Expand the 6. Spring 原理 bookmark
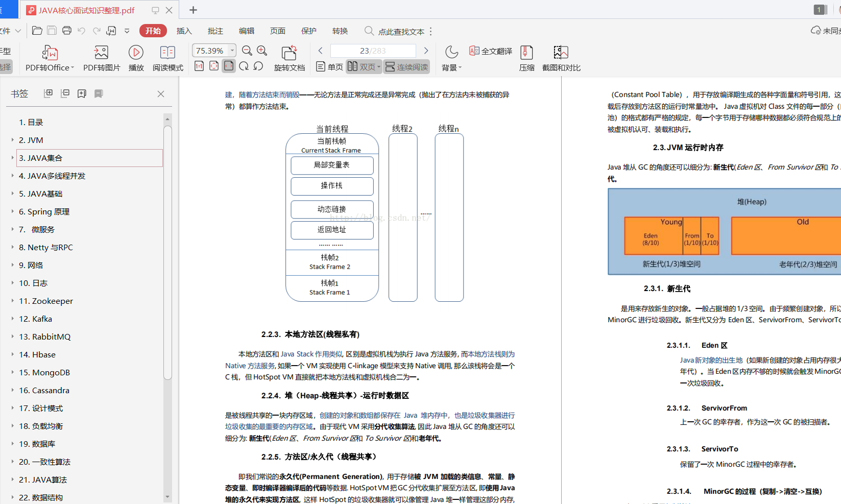The width and height of the screenshot is (841, 504). tap(13, 211)
